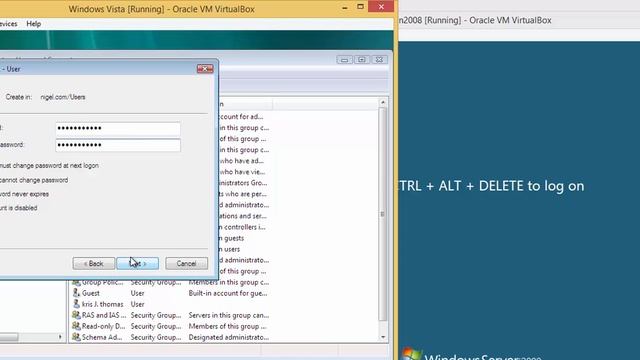Click the Next button in the user dialog
Viewport: 640px width, 360px height.
pos(138,264)
